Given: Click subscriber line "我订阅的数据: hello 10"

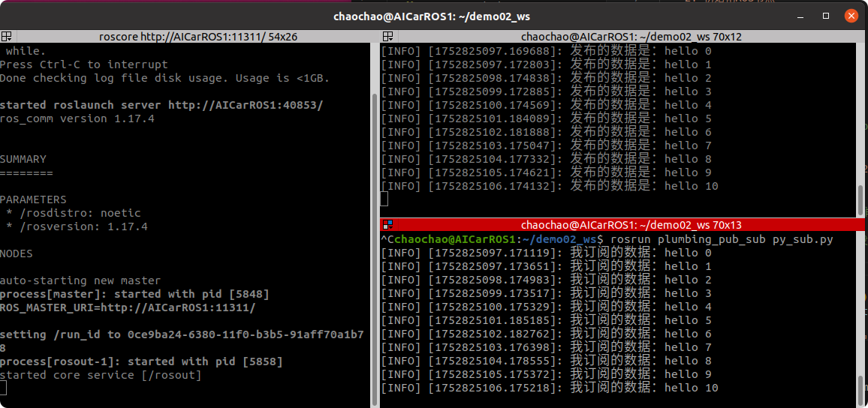Looking at the screenshot, I should click(x=550, y=388).
